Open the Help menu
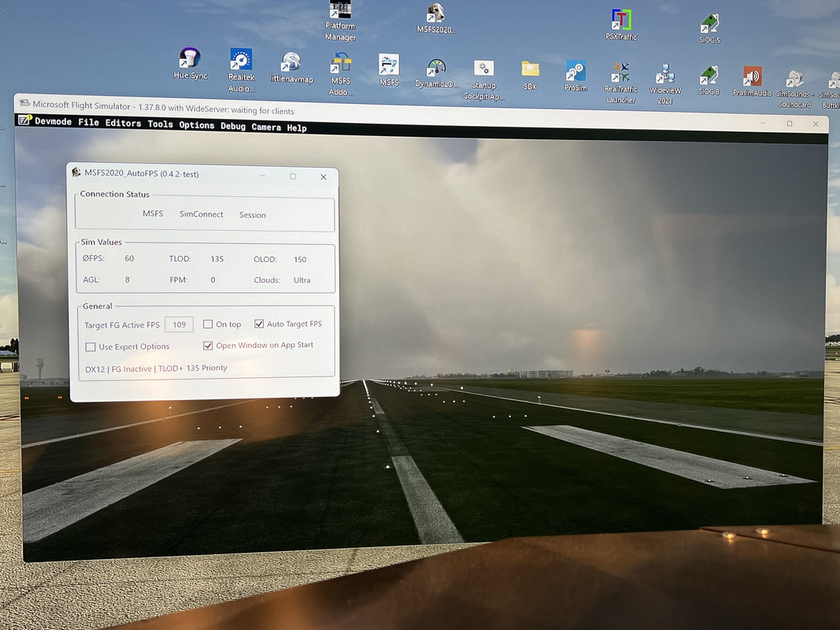 point(297,128)
